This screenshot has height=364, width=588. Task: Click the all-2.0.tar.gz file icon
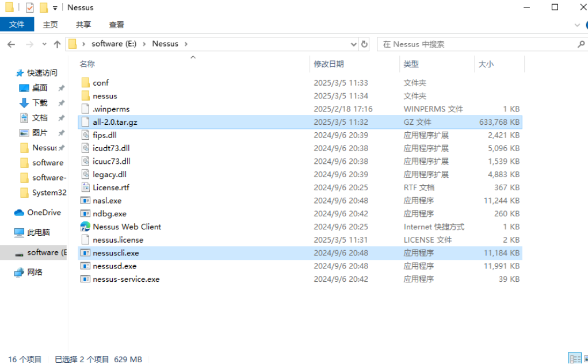pos(86,122)
